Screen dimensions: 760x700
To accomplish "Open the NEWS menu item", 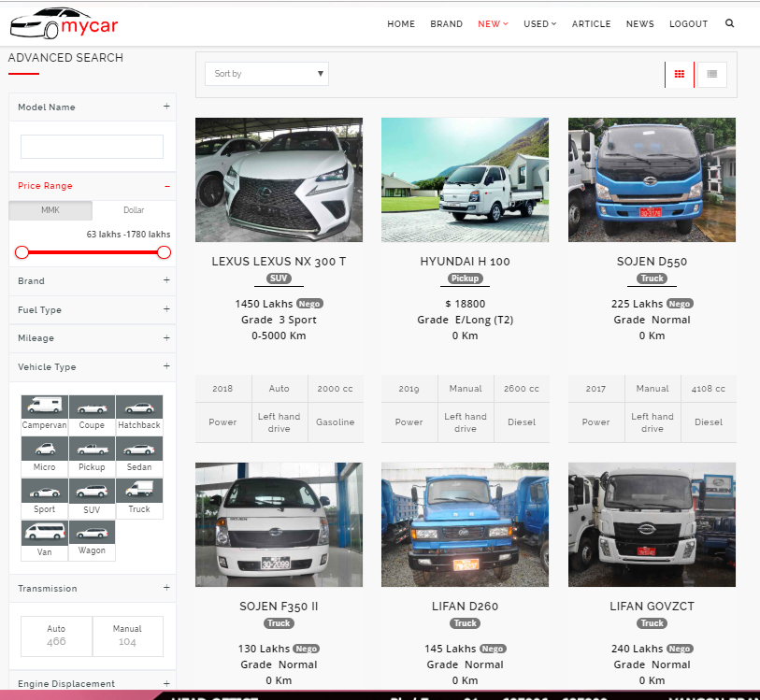I will (639, 23).
